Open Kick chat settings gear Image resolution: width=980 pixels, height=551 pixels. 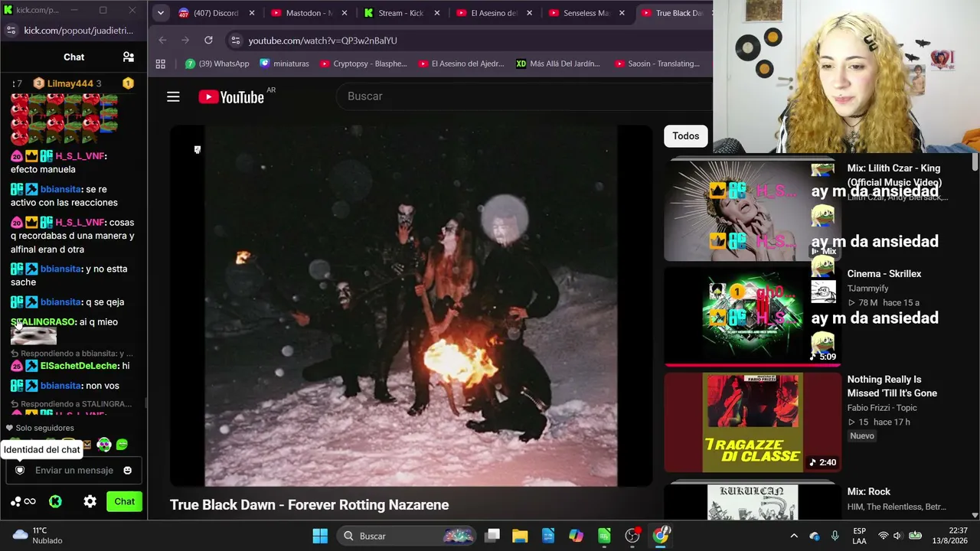[x=90, y=501]
